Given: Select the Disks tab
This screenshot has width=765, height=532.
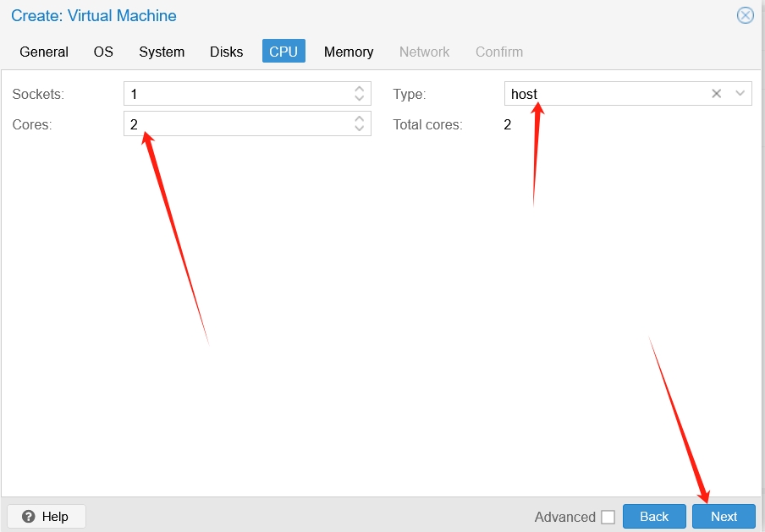Looking at the screenshot, I should pos(227,52).
